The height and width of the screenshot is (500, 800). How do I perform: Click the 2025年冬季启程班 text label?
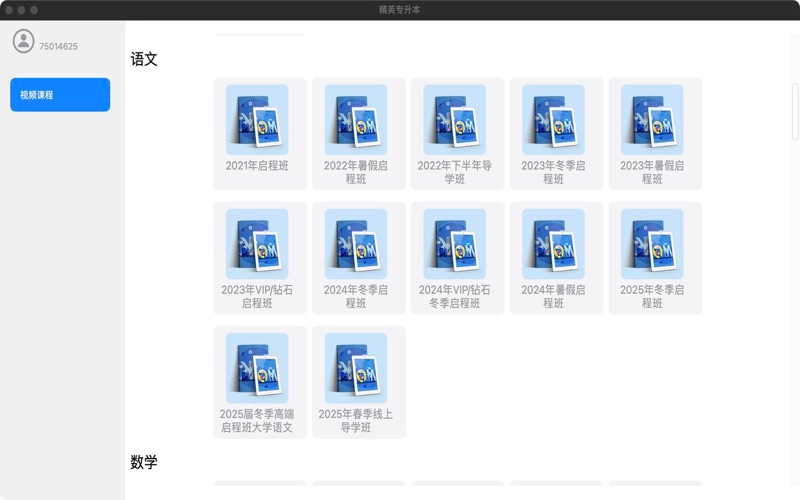pos(652,296)
